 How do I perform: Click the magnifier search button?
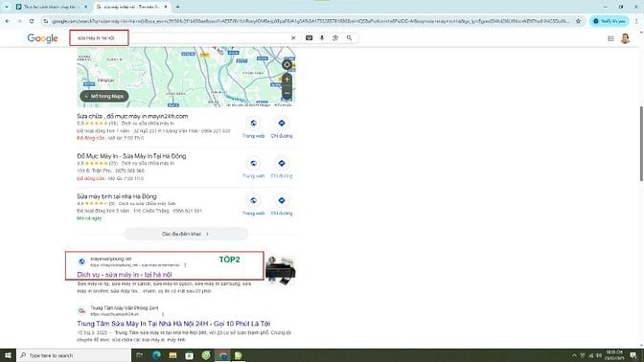pyautogui.click(x=349, y=37)
